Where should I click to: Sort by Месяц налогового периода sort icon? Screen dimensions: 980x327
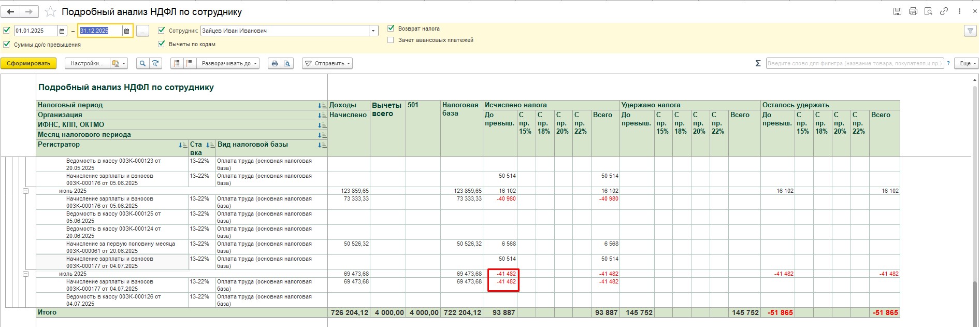pos(322,135)
